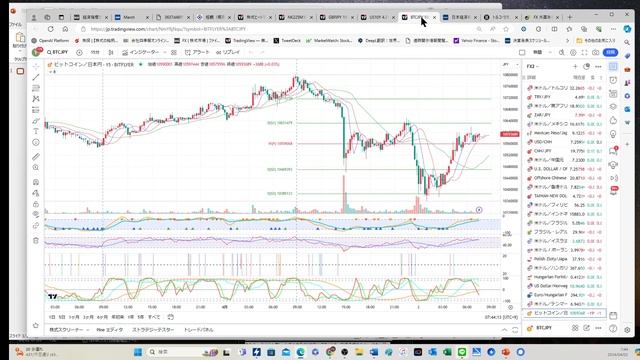Open the Windows Start menu
640x360 pixels.
click(138, 352)
